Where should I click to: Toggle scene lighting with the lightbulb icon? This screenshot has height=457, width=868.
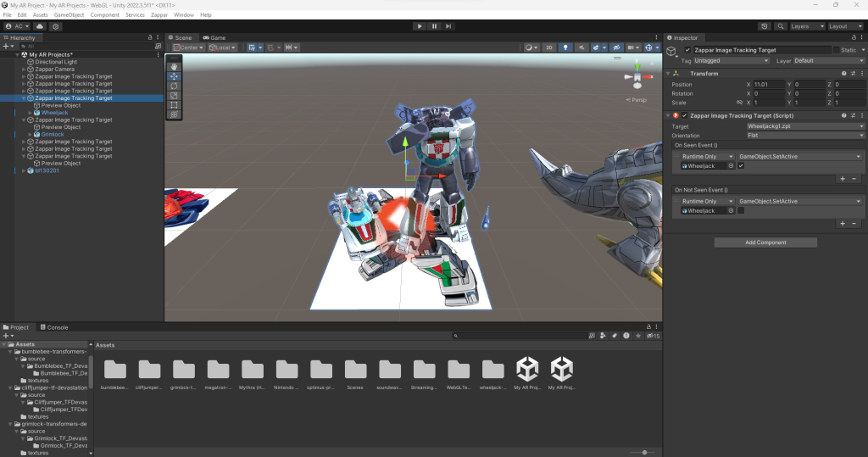click(567, 47)
